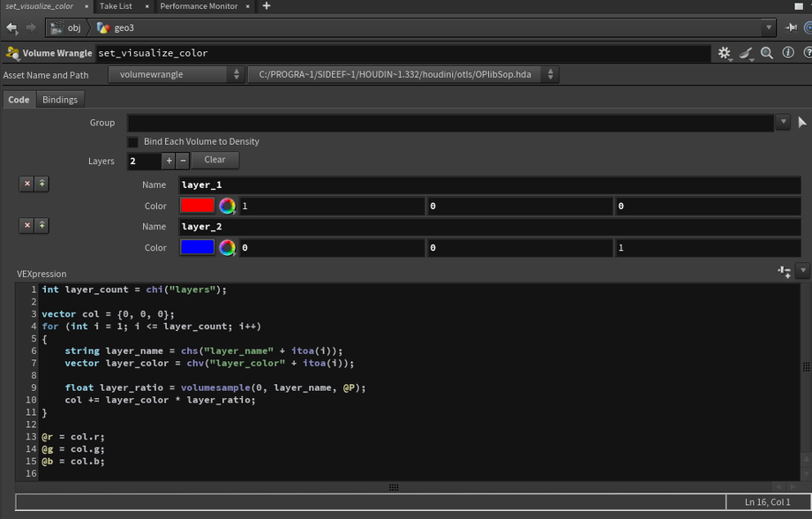Enable Bind Each Volume to Density
This screenshot has width=812, height=519.
133,141
